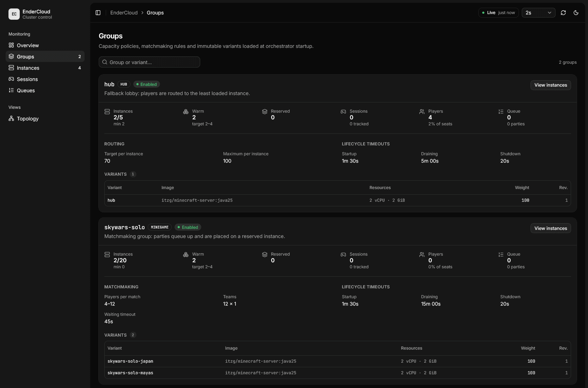Click the MINIGAME type tag
588x388 pixels.
[160, 227]
